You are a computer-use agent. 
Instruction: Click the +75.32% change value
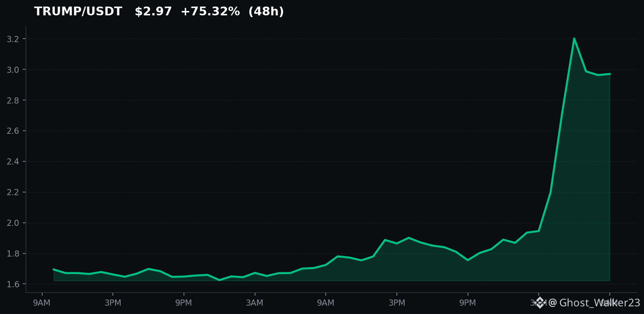coord(210,12)
